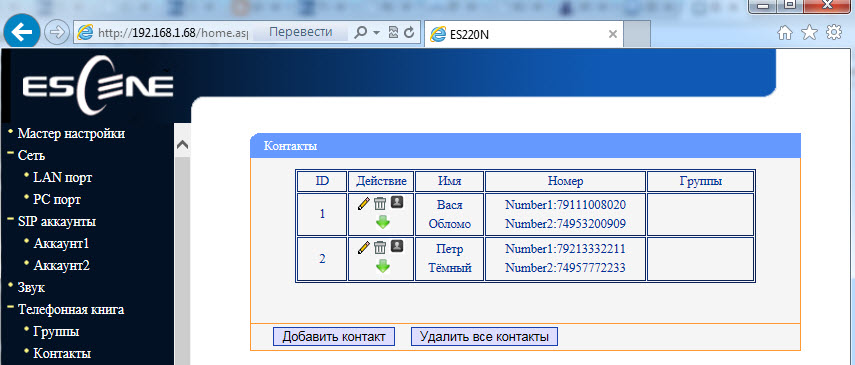The height and width of the screenshot is (365, 855).
Task: Open the address bar search dropdown arrow
Action: (376, 33)
